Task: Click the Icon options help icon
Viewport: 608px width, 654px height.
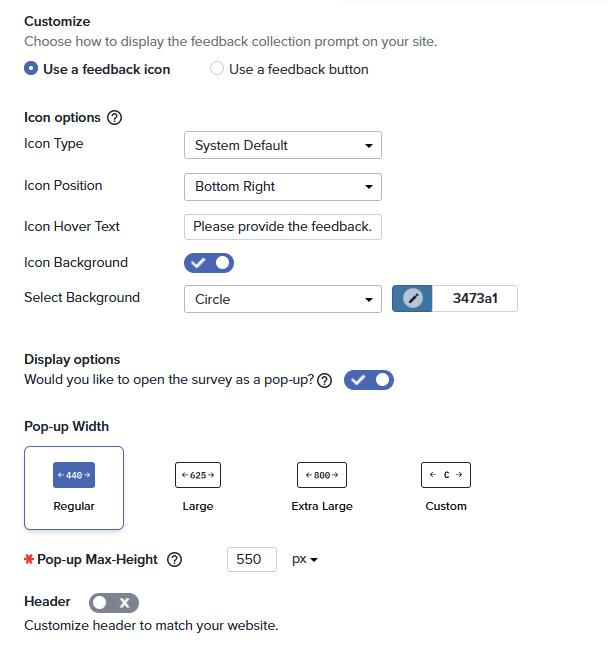Action: click(114, 118)
